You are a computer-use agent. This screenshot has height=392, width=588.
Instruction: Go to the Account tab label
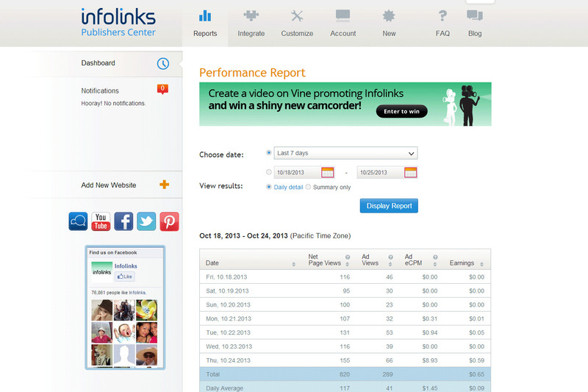point(343,33)
